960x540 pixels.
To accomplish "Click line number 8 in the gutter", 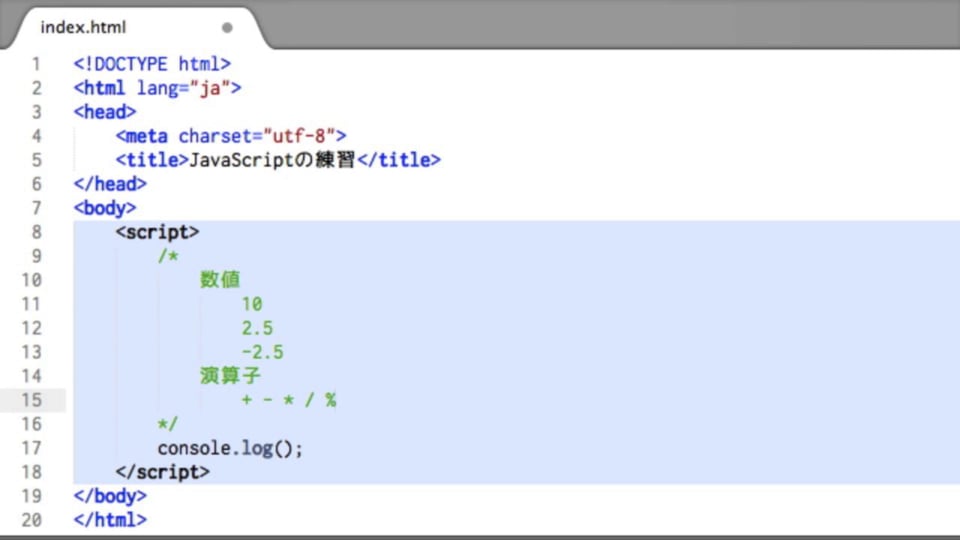I will (36, 232).
